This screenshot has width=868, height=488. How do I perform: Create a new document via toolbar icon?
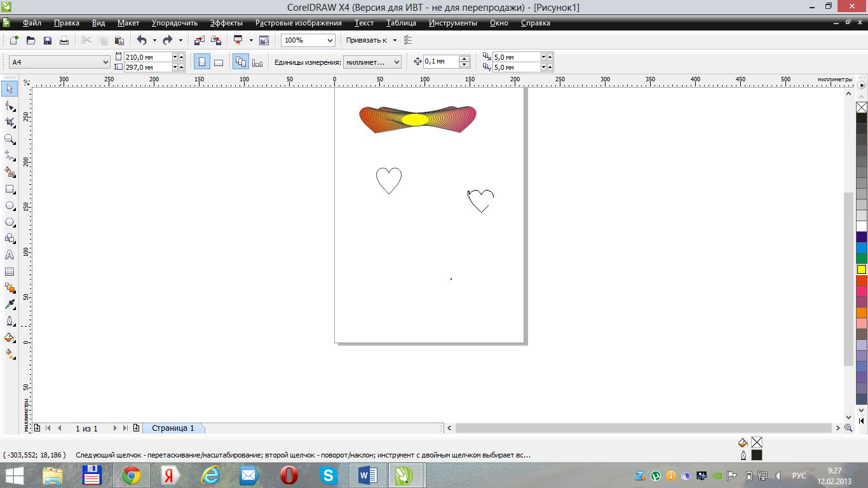tap(14, 40)
